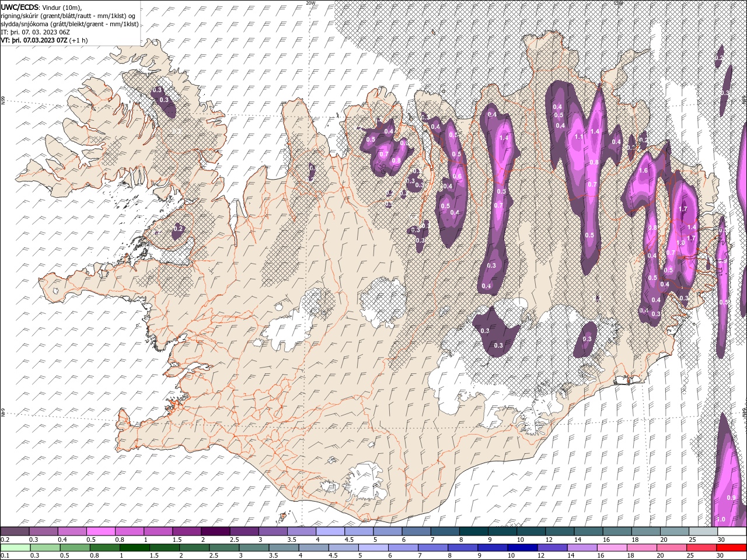Select white upper legend swatch above 30
This screenshot has width=747, height=560.
[731, 531]
